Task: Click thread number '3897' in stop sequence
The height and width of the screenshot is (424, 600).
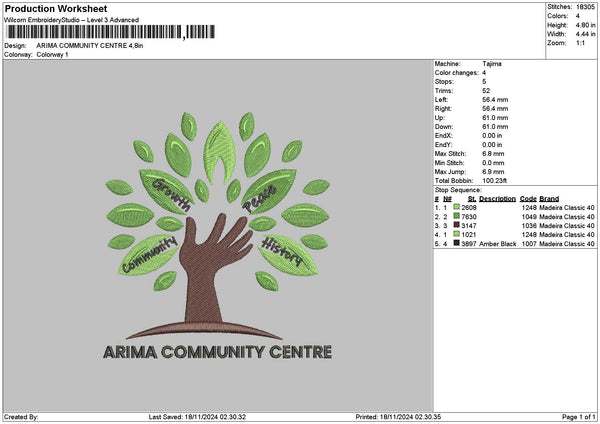Action: click(x=469, y=244)
